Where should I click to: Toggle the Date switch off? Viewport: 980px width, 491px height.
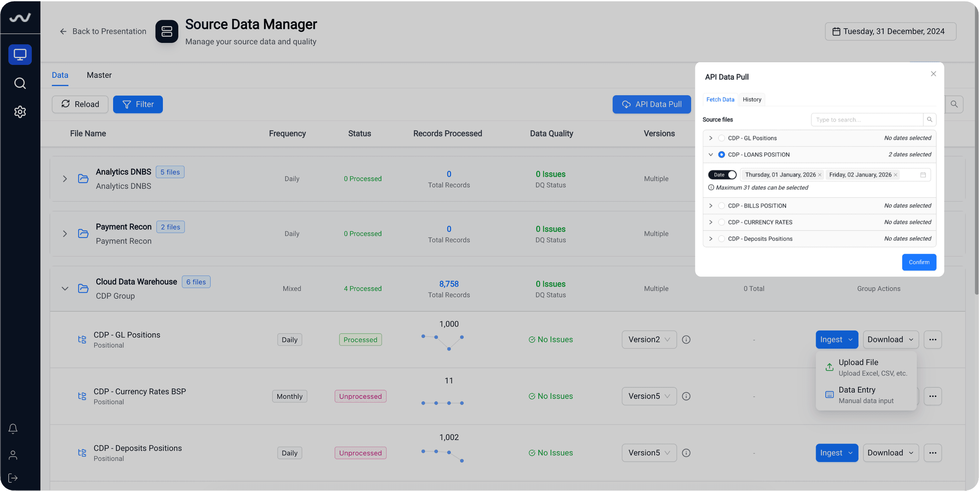tap(722, 175)
